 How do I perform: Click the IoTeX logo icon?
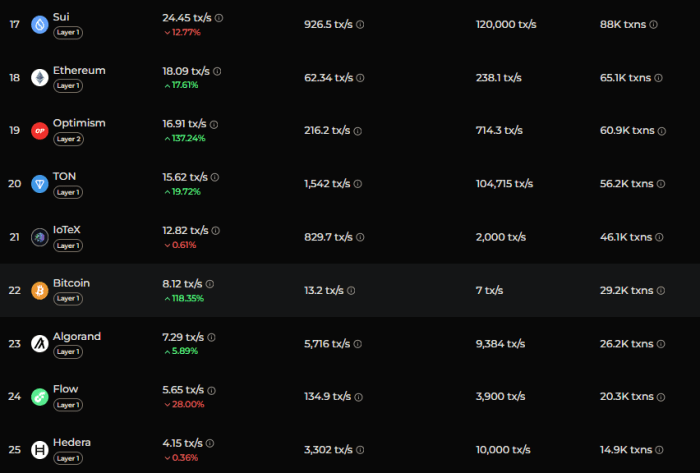click(40, 237)
